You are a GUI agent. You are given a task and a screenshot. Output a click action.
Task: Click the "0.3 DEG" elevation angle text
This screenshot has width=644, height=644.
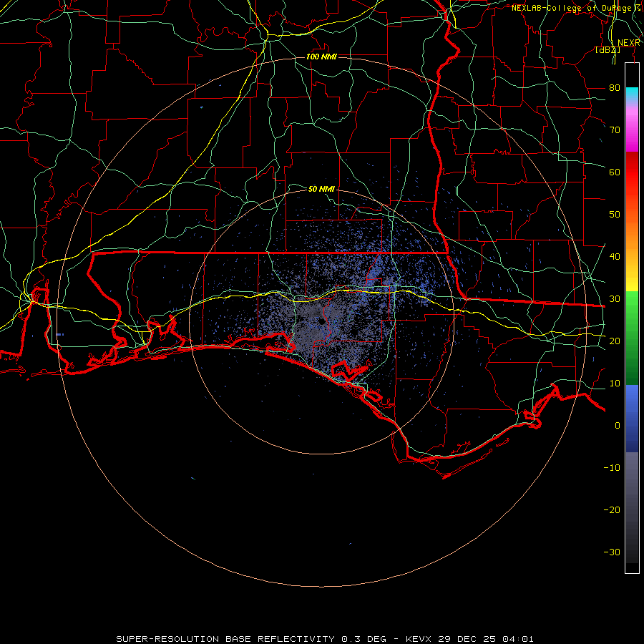pos(364,639)
